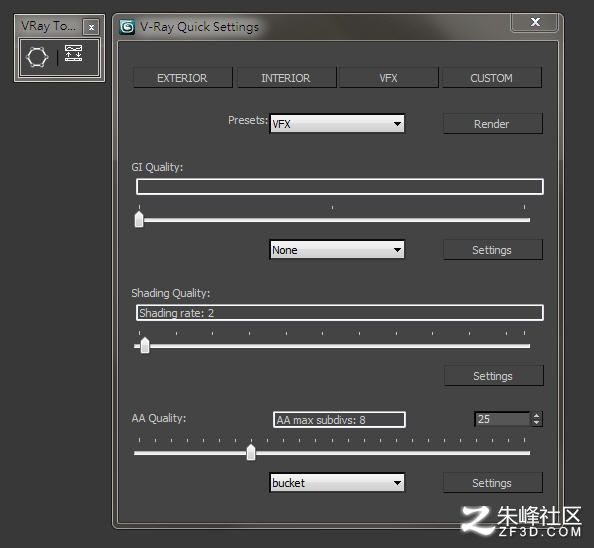Select the VFX preset tab
The width and height of the screenshot is (594, 548).
(x=389, y=78)
